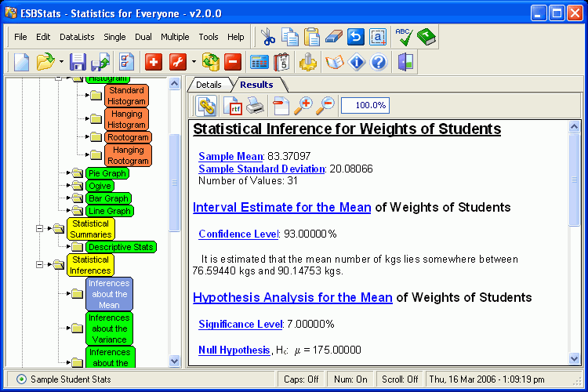Click the tree panel scroll down arrow
This screenshot has width=588, height=392.
click(x=175, y=361)
